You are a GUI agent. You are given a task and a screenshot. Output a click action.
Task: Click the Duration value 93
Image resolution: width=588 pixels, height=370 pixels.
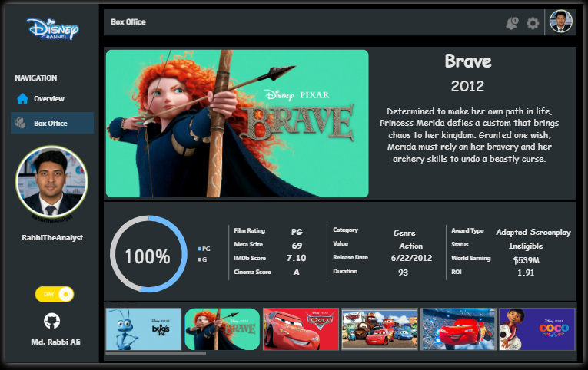click(403, 273)
